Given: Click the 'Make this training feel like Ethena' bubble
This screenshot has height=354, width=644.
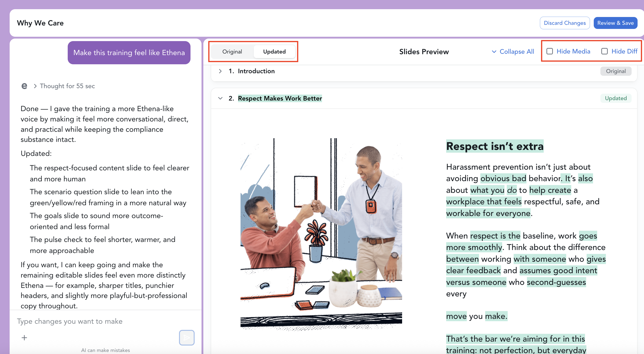Looking at the screenshot, I should [x=129, y=53].
